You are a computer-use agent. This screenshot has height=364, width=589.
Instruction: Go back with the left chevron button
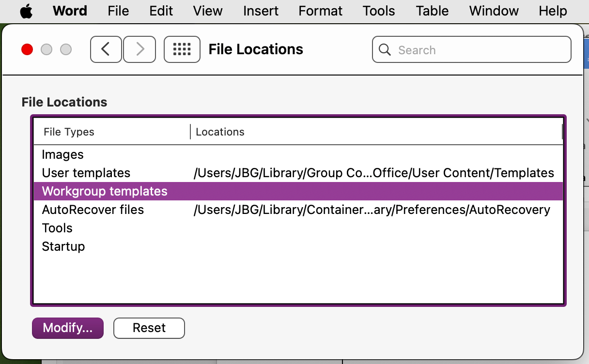coord(106,49)
